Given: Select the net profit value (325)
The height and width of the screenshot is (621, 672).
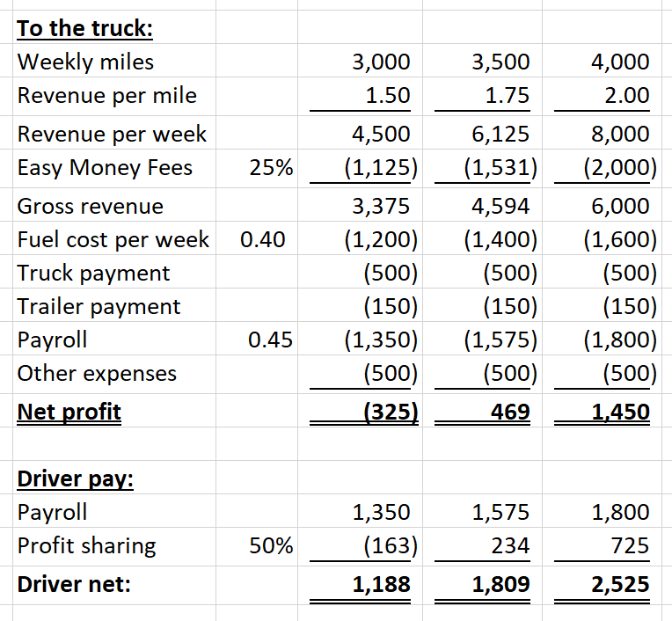Looking at the screenshot, I should (391, 412).
